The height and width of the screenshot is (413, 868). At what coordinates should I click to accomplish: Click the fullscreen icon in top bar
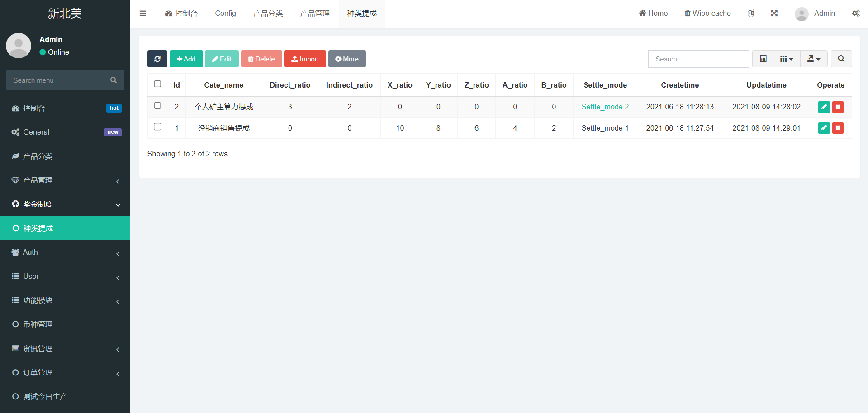[x=774, y=14]
